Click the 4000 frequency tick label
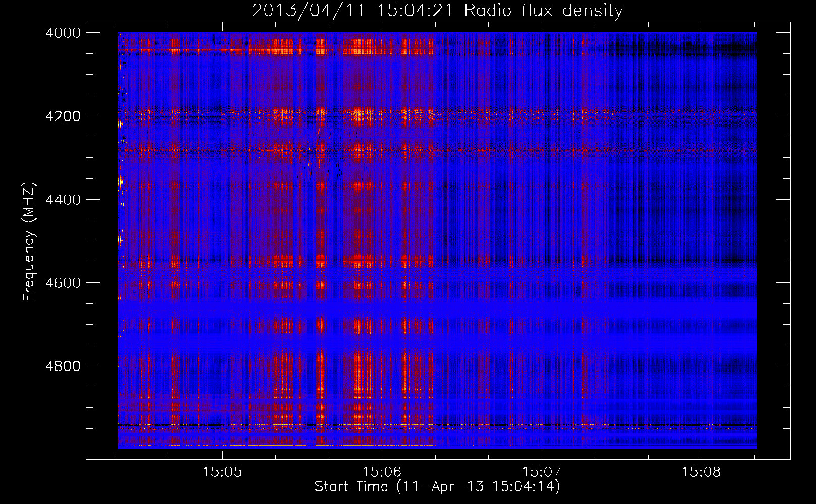Screen dimensions: 816x504 (x=63, y=33)
